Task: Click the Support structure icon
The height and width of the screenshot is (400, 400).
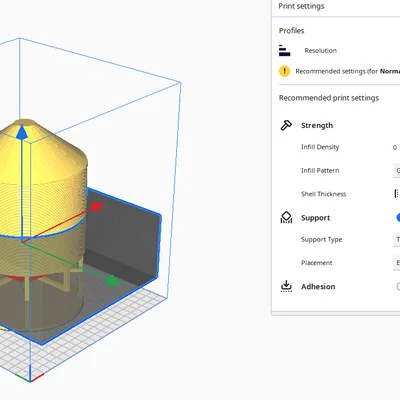Action: pos(286,217)
